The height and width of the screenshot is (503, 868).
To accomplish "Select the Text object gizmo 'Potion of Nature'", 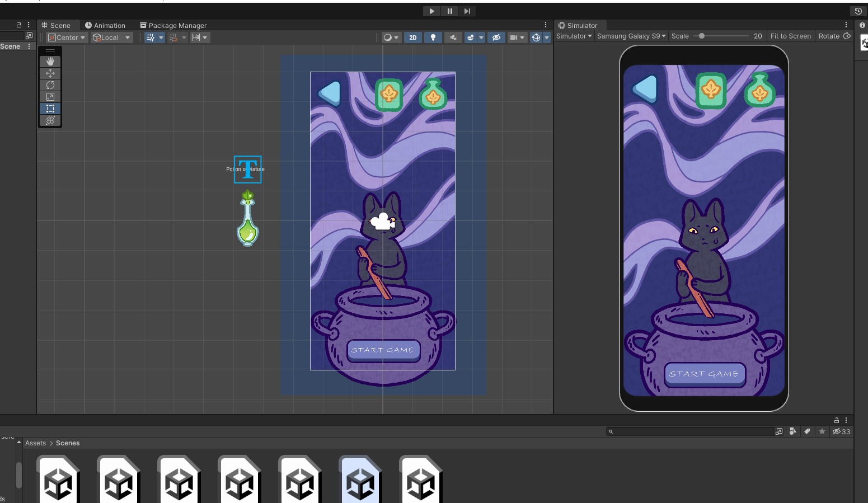I will tap(247, 169).
